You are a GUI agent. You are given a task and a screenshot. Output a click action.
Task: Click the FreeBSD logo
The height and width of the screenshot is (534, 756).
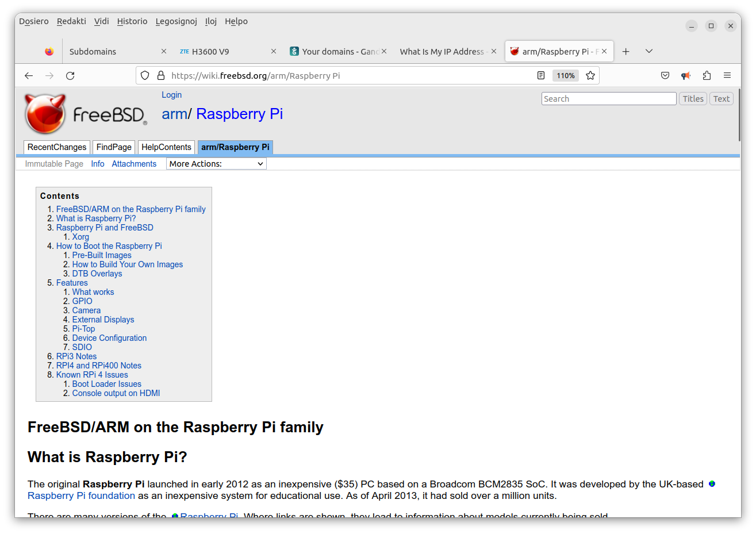pyautogui.click(x=86, y=114)
